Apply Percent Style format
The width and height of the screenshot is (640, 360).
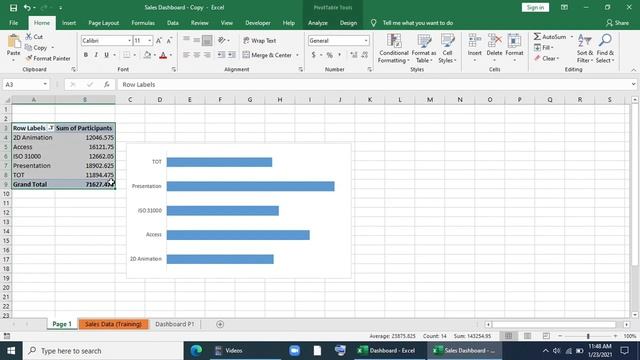pos(329,55)
